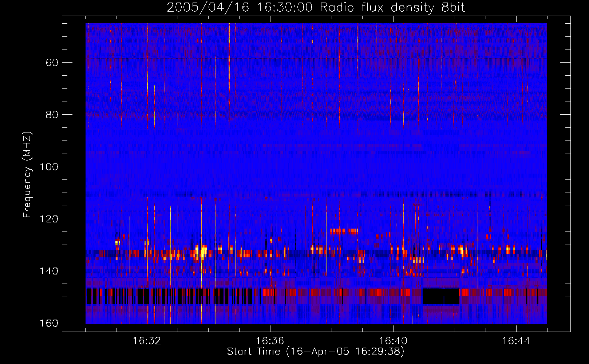Click the 160 frequency tick label
589x364 pixels.
pos(49,323)
